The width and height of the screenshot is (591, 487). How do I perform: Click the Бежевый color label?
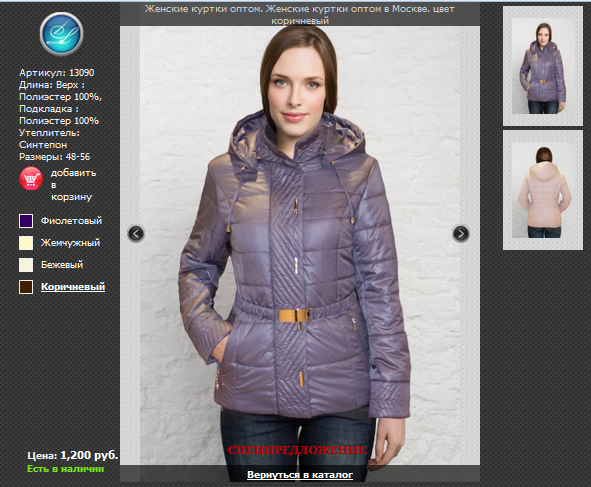(x=62, y=265)
